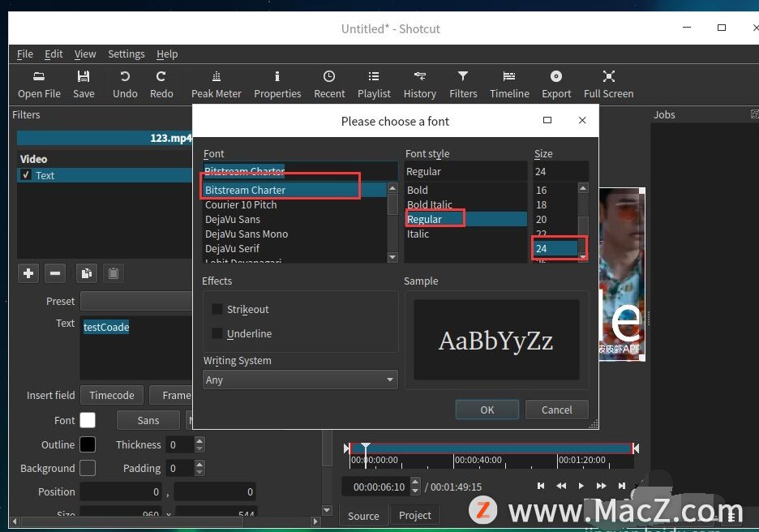Click the Sans font button
This screenshot has height=532, width=759.
coord(148,420)
